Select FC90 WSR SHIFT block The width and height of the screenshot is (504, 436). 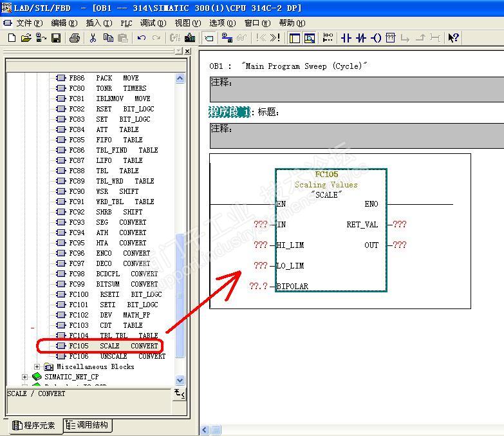click(x=97, y=191)
